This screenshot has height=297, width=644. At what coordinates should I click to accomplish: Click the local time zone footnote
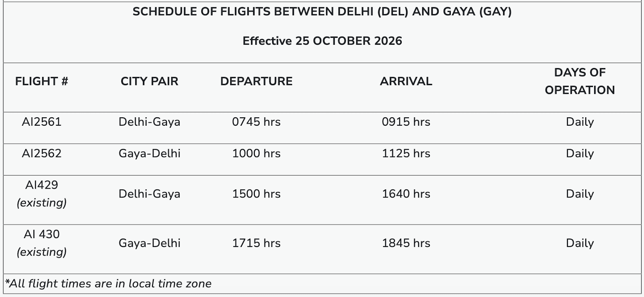click(108, 284)
